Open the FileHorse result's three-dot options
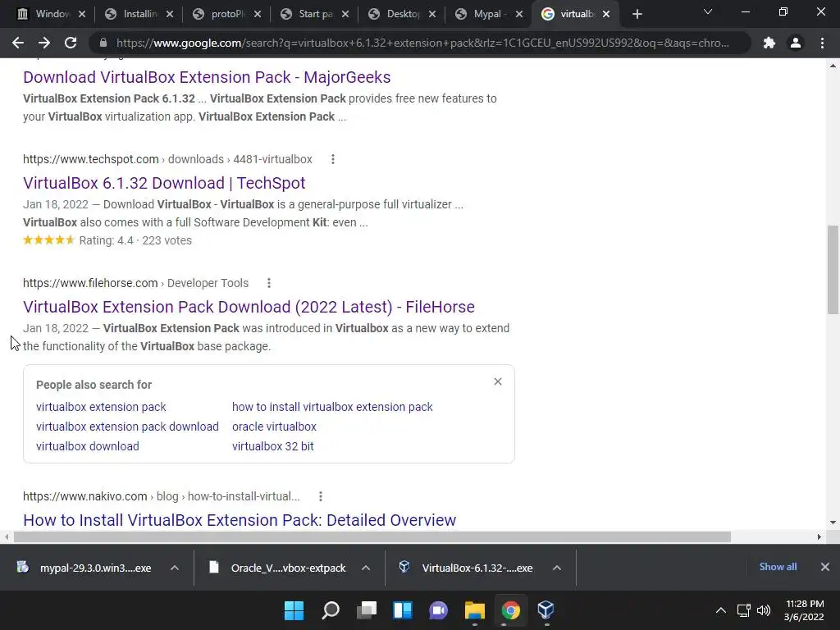The width and height of the screenshot is (840, 630). tap(269, 283)
